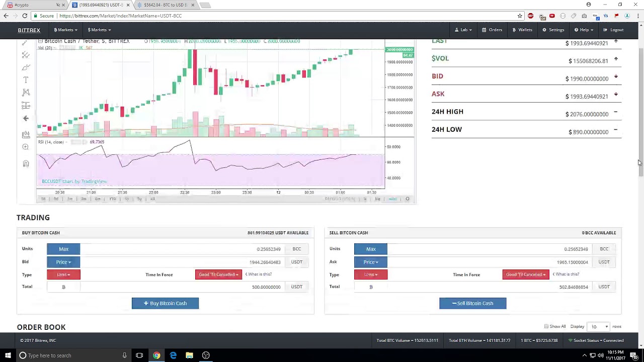
Task: Open the dollar Markets dropdown
Action: tap(99, 30)
